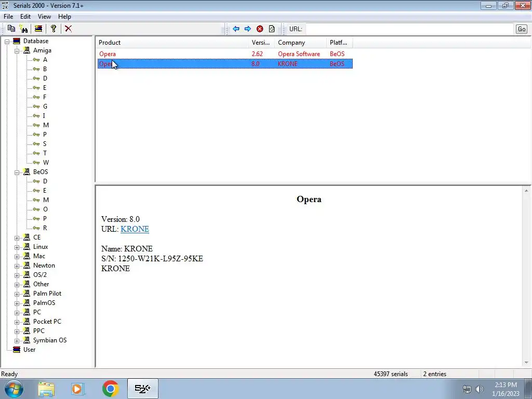Click the red X delete icon
Screen dimensions: 532x399
pyautogui.click(x=68, y=29)
